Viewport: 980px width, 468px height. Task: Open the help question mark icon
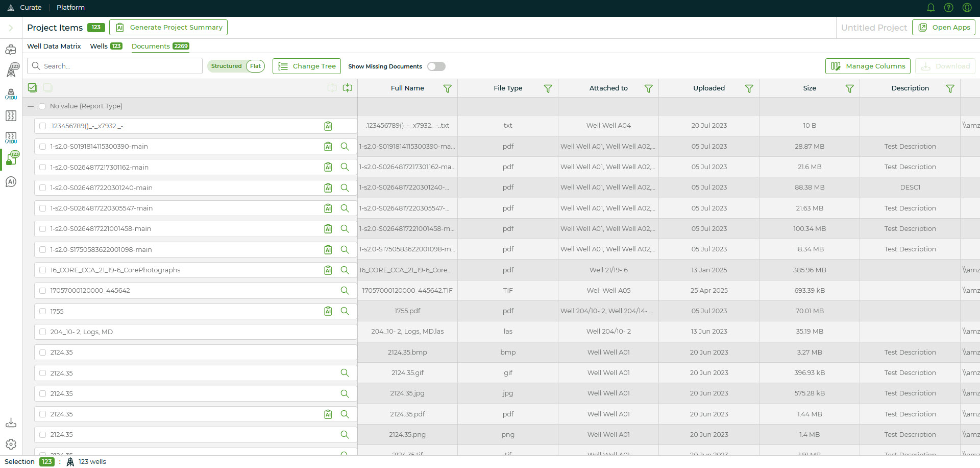(948, 8)
